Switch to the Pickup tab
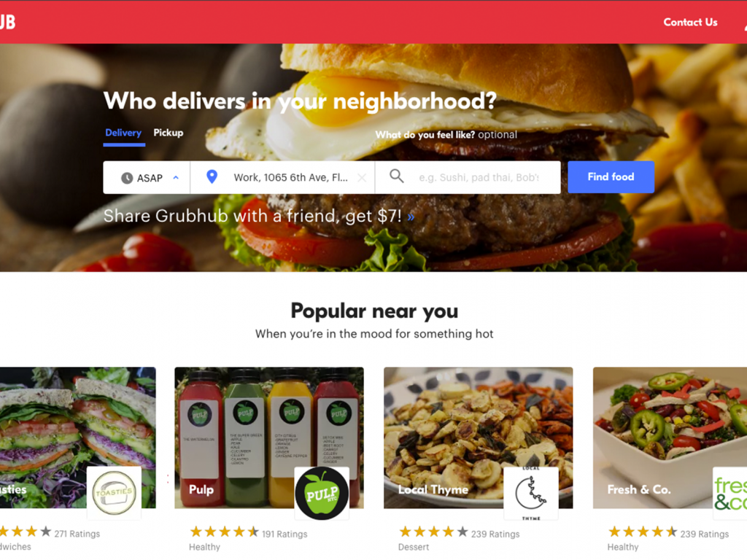747x560 pixels. pos(169,133)
